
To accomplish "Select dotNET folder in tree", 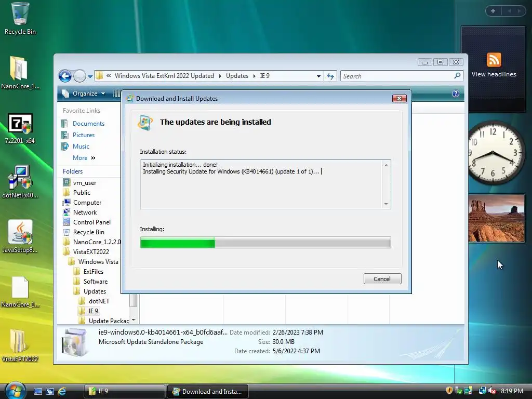I will (99, 301).
